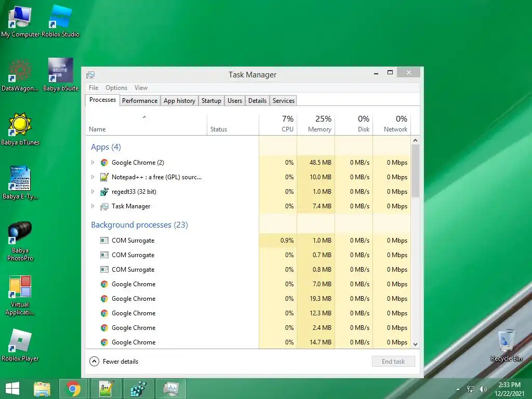532x399 pixels.
Task: Open the volume speaker tray icon
Action: pos(483,389)
